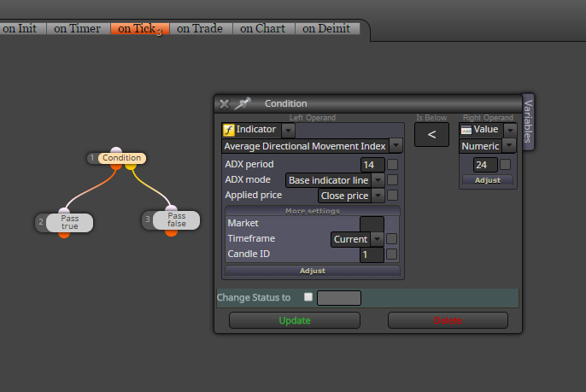Switch to the on Timer tab
The height and width of the screenshot is (392, 586).
(78, 28)
